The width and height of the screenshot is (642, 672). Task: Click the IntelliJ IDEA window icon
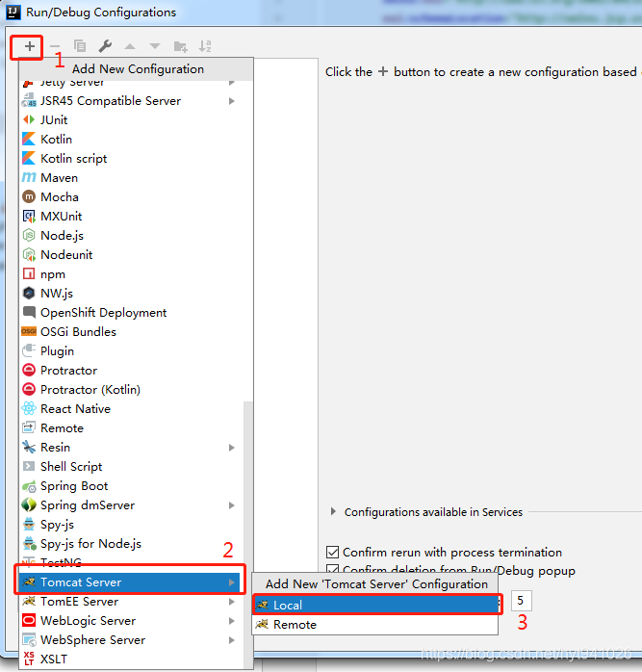point(13,12)
